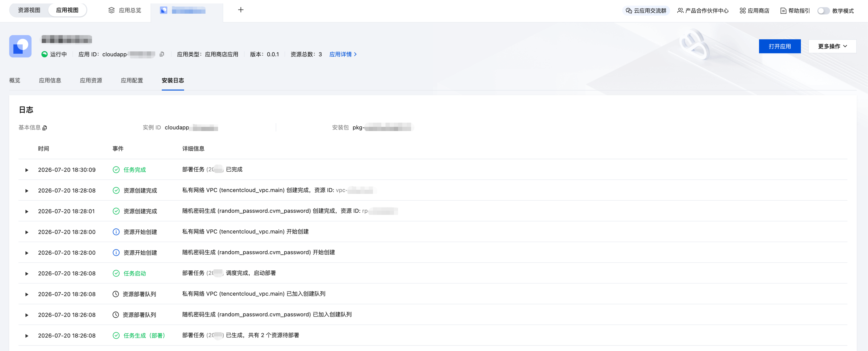Click the check icon on the random_password 创建完成 row

tap(116, 211)
